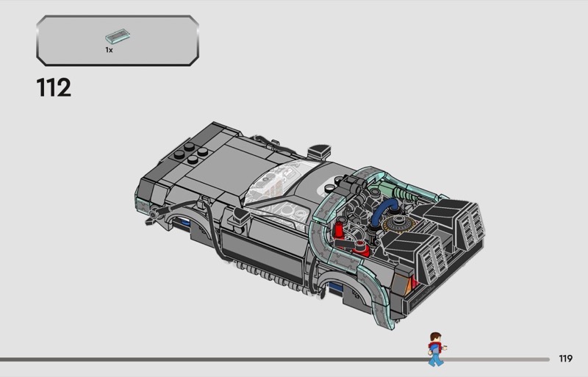Click the 1x quantity label
This screenshot has height=377, width=588.
[x=109, y=50]
